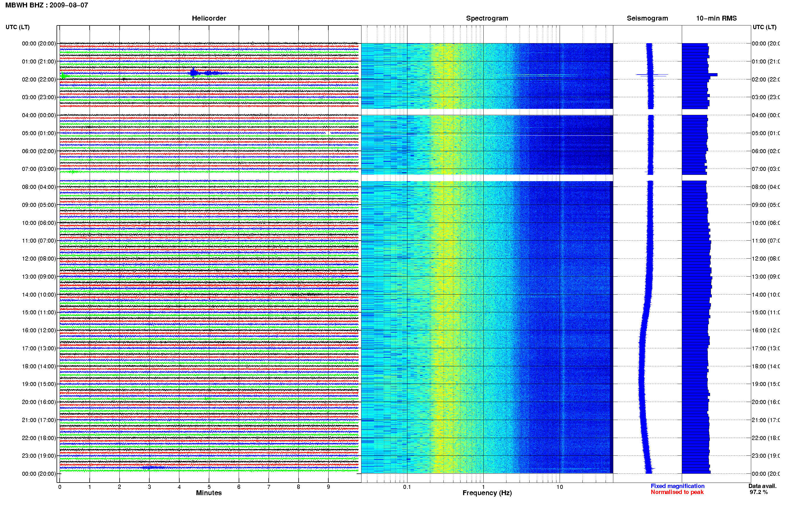Click minute tick 7 on Helicorder axis
Image resolution: width=812 pixels, height=508 pixels.
[269, 487]
